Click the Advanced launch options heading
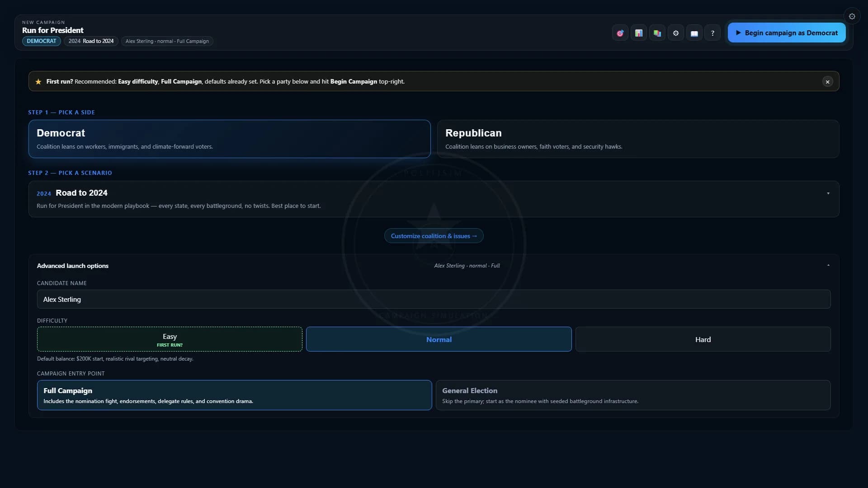 tap(73, 266)
